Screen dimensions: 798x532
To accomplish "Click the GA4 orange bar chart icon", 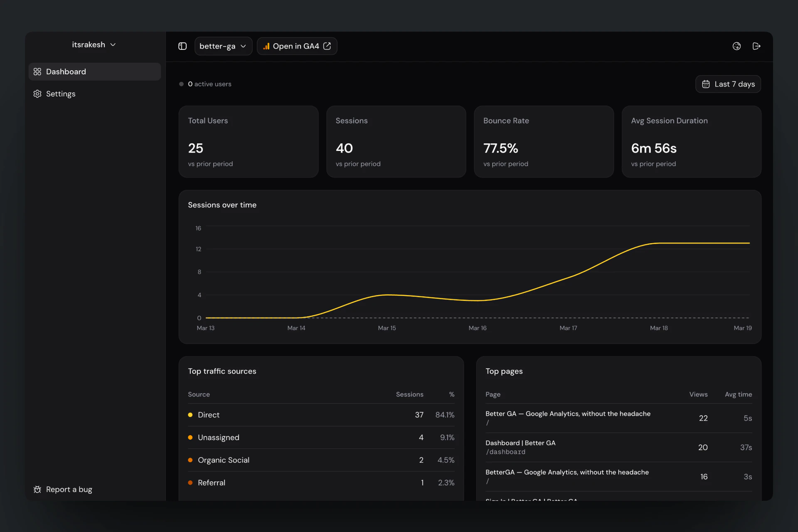I will click(x=266, y=46).
